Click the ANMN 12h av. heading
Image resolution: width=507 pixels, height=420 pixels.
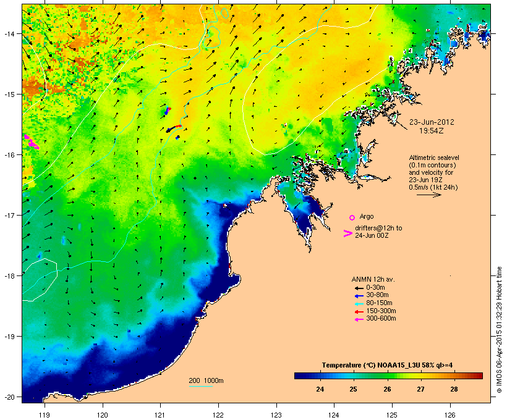click(x=373, y=279)
